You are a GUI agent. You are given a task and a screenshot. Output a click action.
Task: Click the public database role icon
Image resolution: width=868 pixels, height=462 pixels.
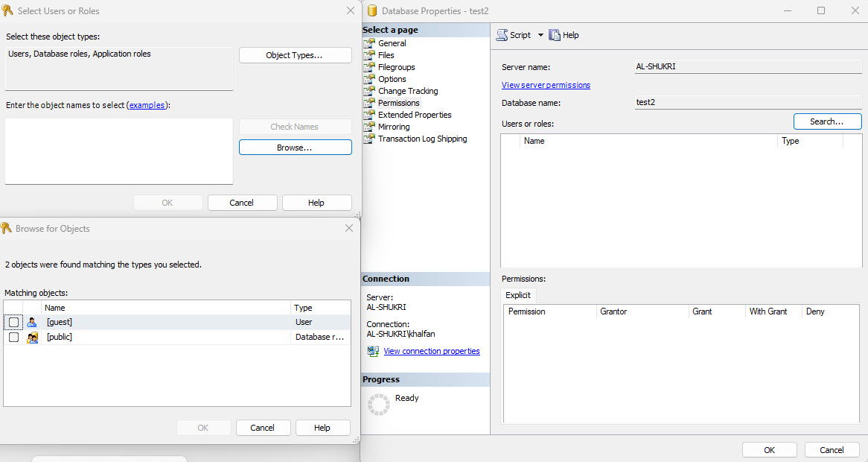32,338
